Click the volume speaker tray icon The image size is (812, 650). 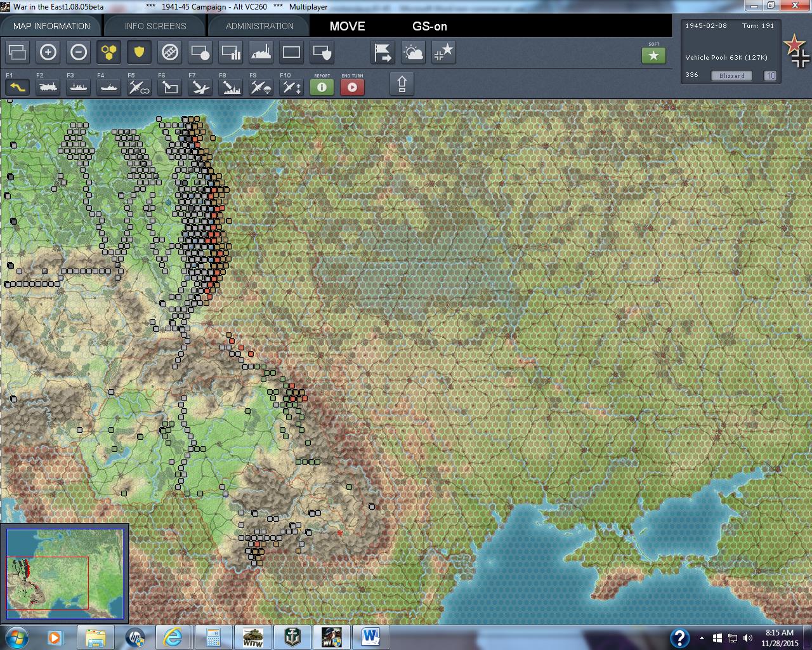click(747, 638)
